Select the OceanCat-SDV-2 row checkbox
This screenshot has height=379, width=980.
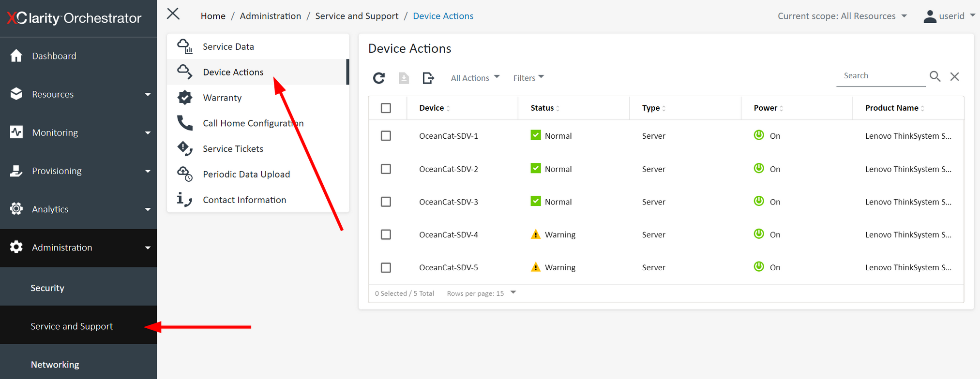(386, 169)
